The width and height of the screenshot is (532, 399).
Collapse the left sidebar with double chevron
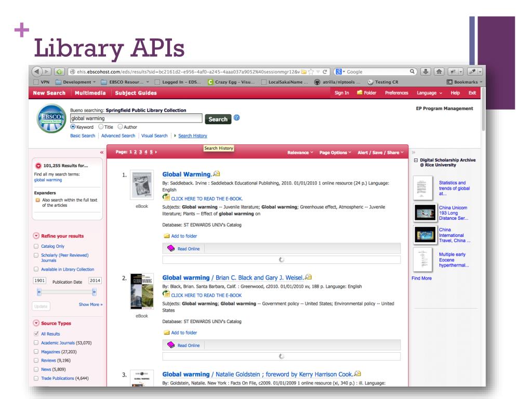coord(101,152)
